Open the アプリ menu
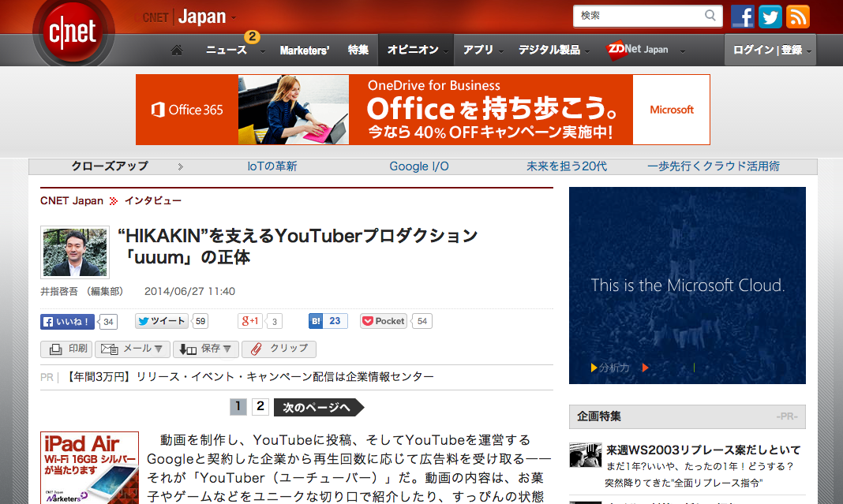Viewport: 843px width, 504px height. [x=478, y=50]
